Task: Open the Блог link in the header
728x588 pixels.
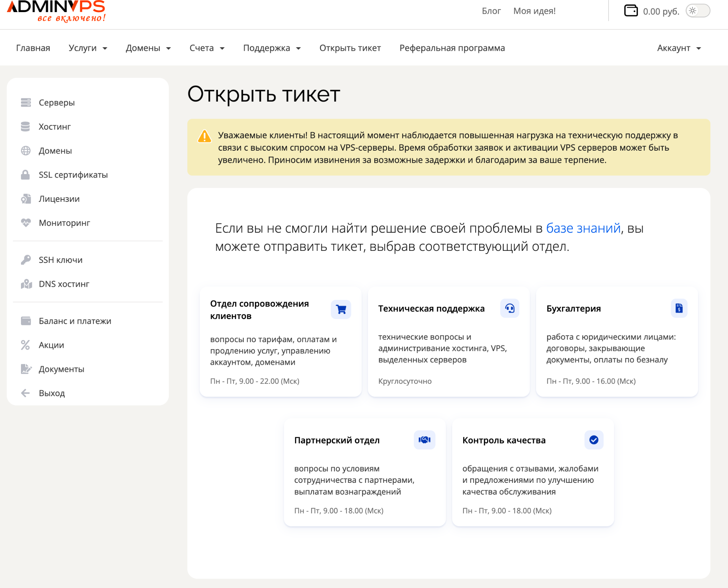Action: coord(491,11)
